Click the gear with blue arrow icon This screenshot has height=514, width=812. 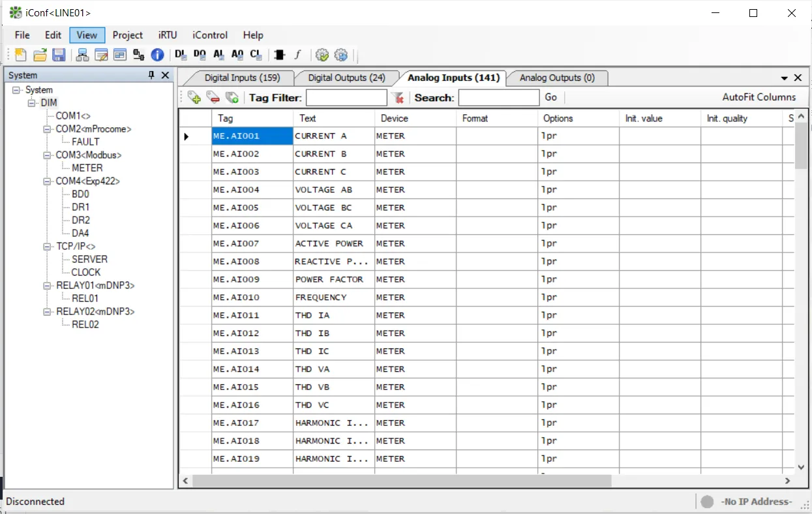[x=340, y=55]
